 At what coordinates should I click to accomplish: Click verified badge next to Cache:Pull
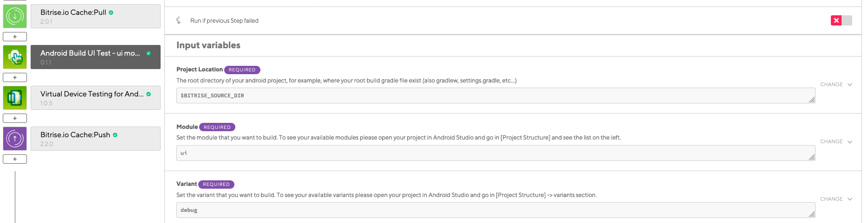click(111, 13)
